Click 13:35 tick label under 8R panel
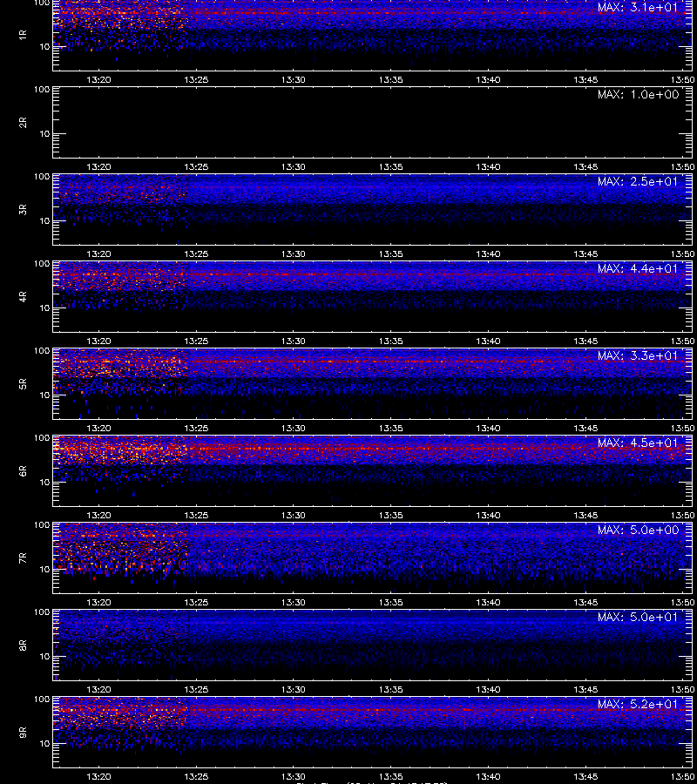The width and height of the screenshot is (697, 784). tap(390, 690)
